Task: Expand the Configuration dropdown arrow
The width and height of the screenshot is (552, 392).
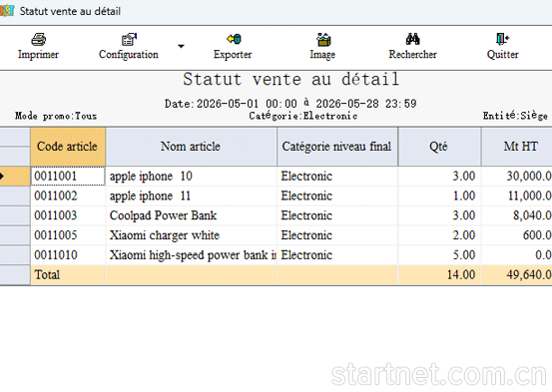Action: tap(181, 46)
